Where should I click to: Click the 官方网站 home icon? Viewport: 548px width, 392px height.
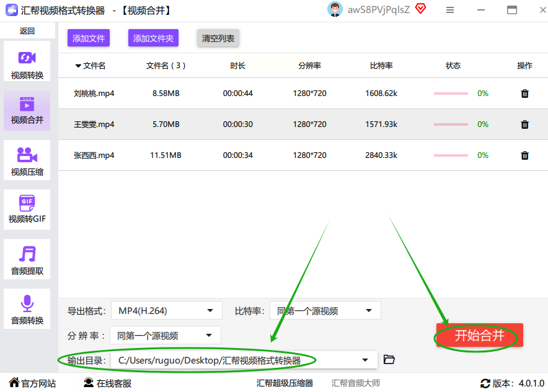pos(14,383)
